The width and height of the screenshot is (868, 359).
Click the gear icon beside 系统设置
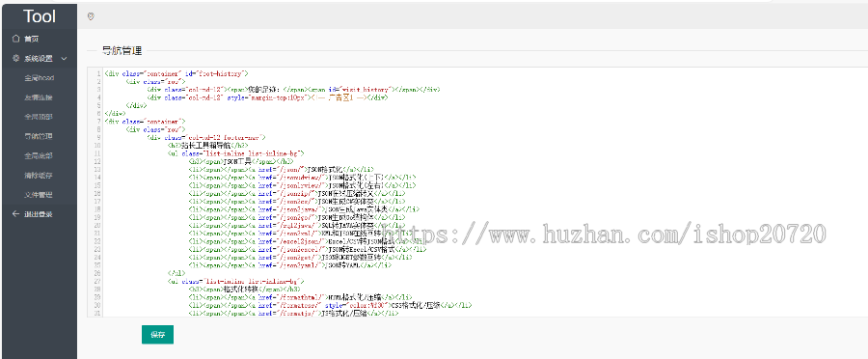coord(15,58)
